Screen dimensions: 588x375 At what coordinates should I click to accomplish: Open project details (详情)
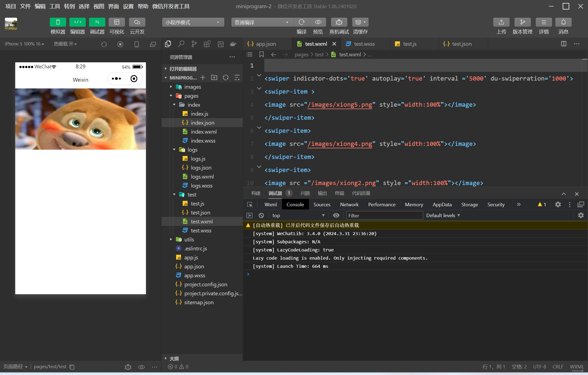tap(544, 22)
